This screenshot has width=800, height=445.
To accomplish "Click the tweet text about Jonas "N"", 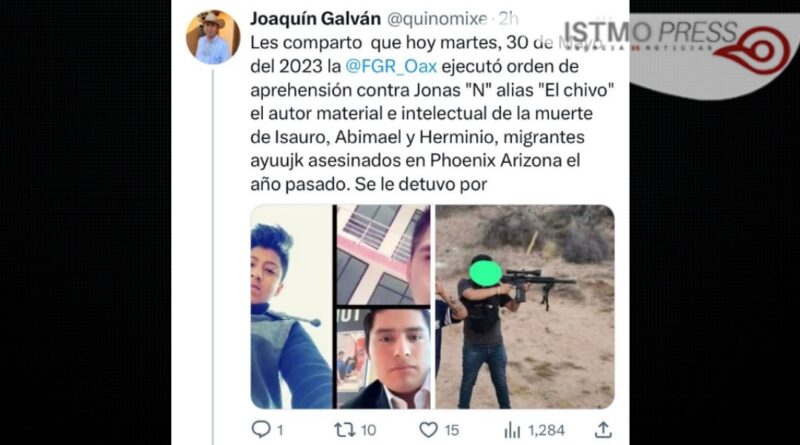I will [432, 113].
